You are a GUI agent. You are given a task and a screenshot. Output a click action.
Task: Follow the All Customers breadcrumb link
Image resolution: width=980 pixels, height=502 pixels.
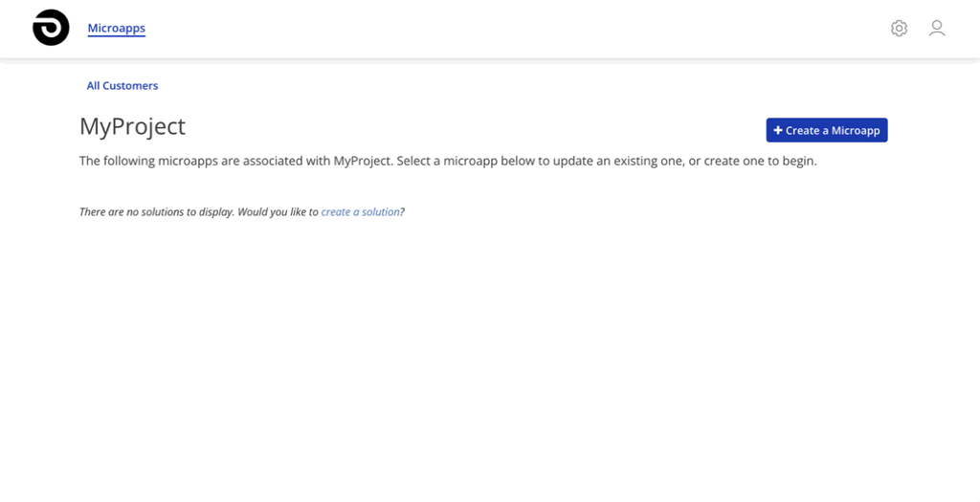(122, 85)
